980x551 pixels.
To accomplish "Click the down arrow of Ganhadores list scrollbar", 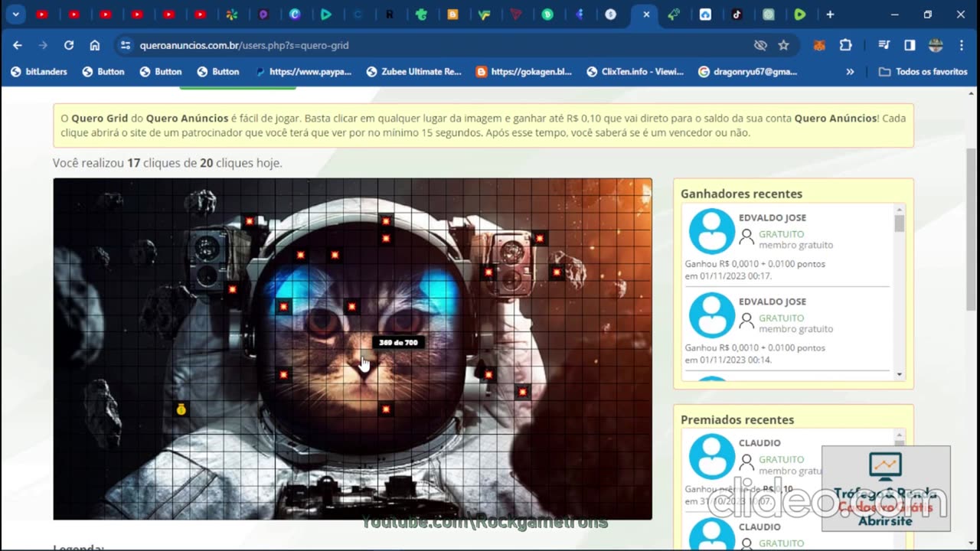I will [899, 375].
